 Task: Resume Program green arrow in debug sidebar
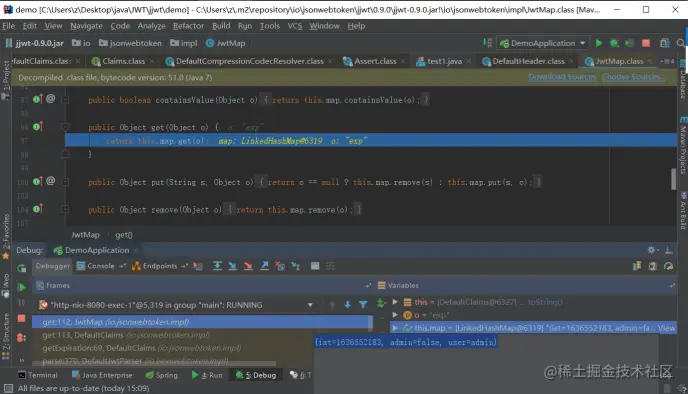(x=22, y=287)
